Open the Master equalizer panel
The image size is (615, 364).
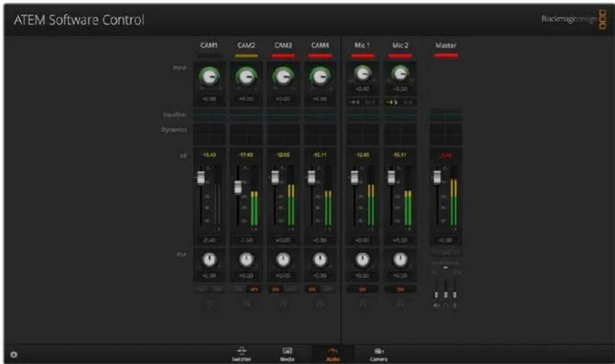(x=446, y=116)
